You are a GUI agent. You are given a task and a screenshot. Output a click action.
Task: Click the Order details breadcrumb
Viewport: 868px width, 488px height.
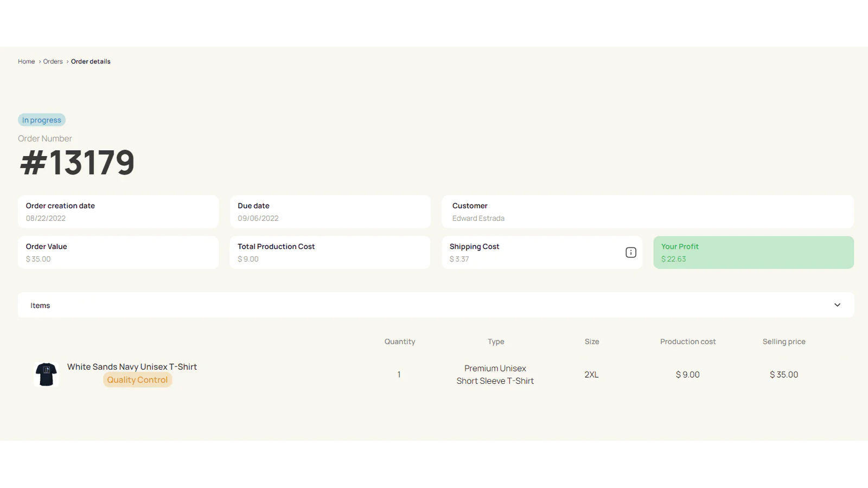tap(91, 62)
